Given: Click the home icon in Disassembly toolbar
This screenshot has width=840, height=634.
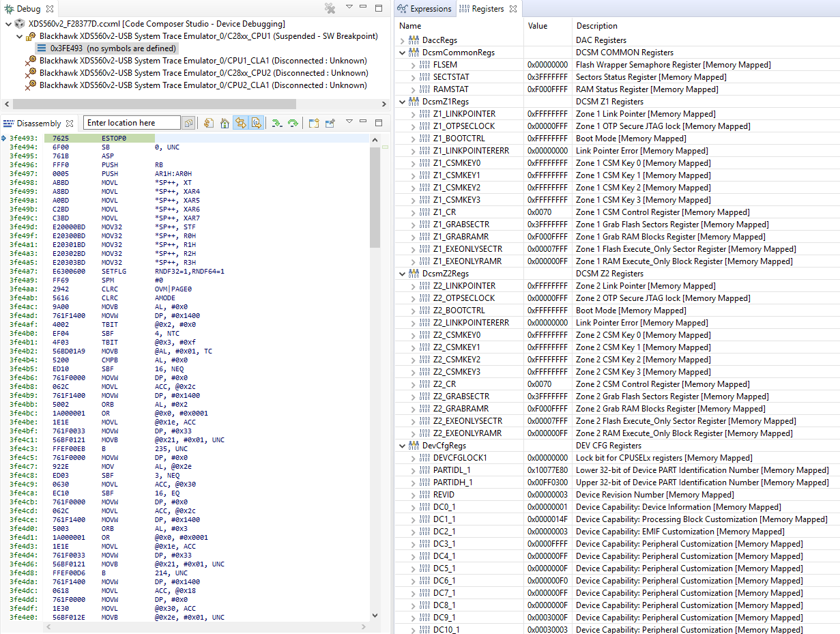Looking at the screenshot, I should (x=225, y=123).
